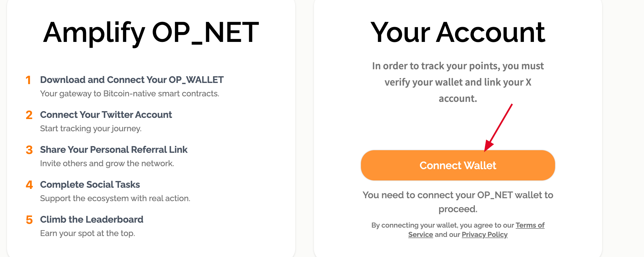Open the Terms of Service link

[530, 225]
